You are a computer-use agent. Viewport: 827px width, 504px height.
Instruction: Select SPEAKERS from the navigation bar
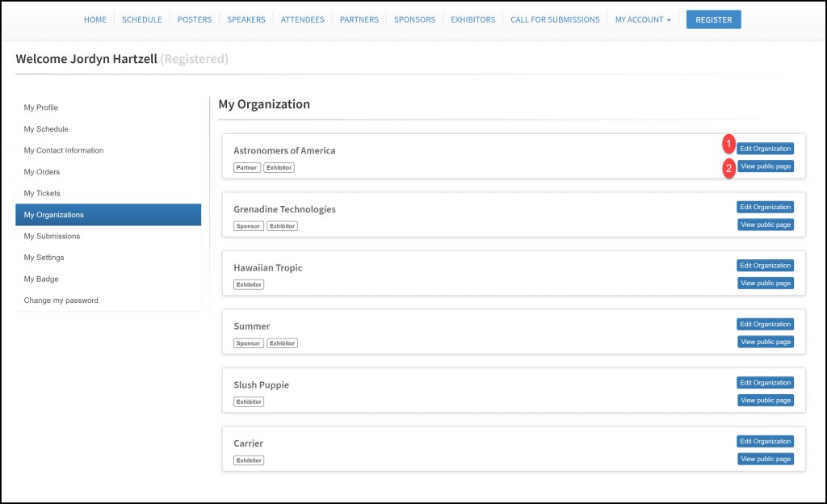[x=246, y=19]
